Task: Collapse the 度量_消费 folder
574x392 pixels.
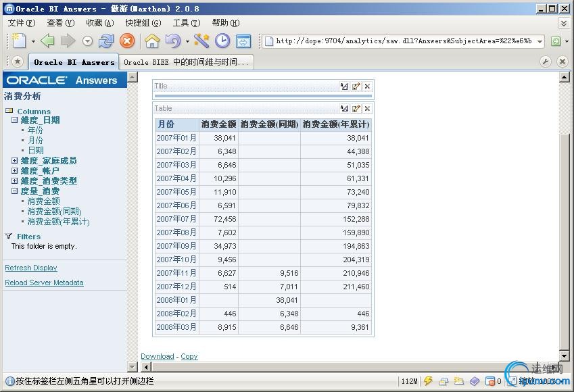Action: click(14, 191)
